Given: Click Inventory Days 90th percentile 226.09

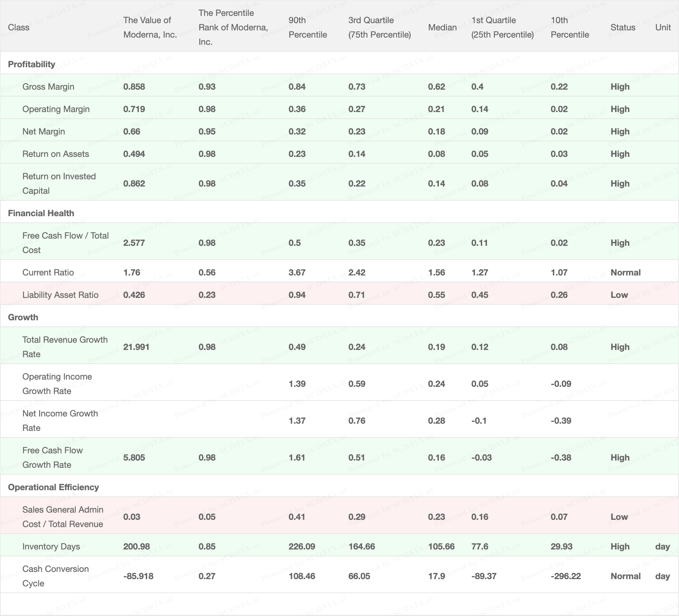Looking at the screenshot, I should (302, 547).
